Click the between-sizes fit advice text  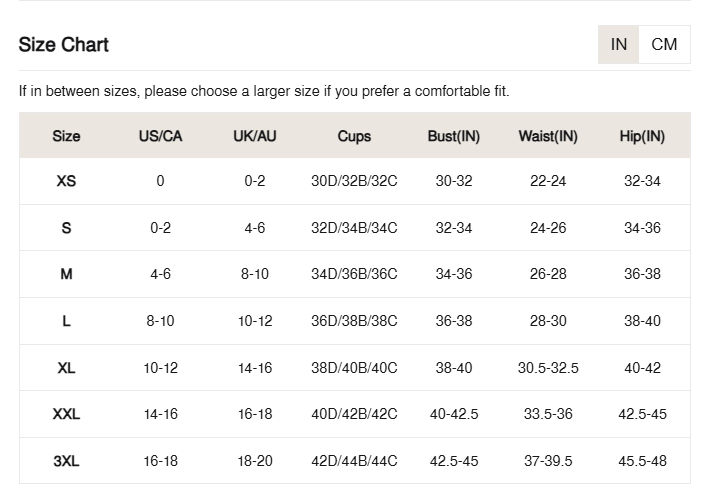coord(264,91)
